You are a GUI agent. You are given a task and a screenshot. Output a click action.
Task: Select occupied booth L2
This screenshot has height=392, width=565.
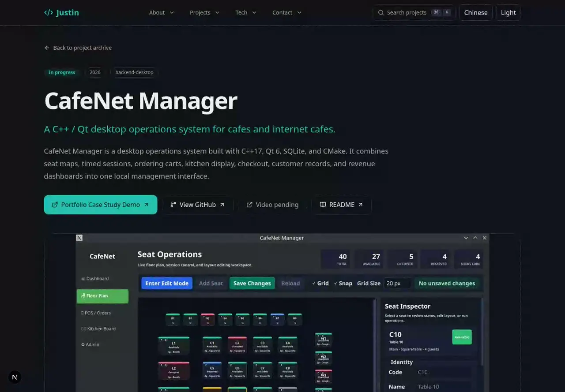(173, 371)
